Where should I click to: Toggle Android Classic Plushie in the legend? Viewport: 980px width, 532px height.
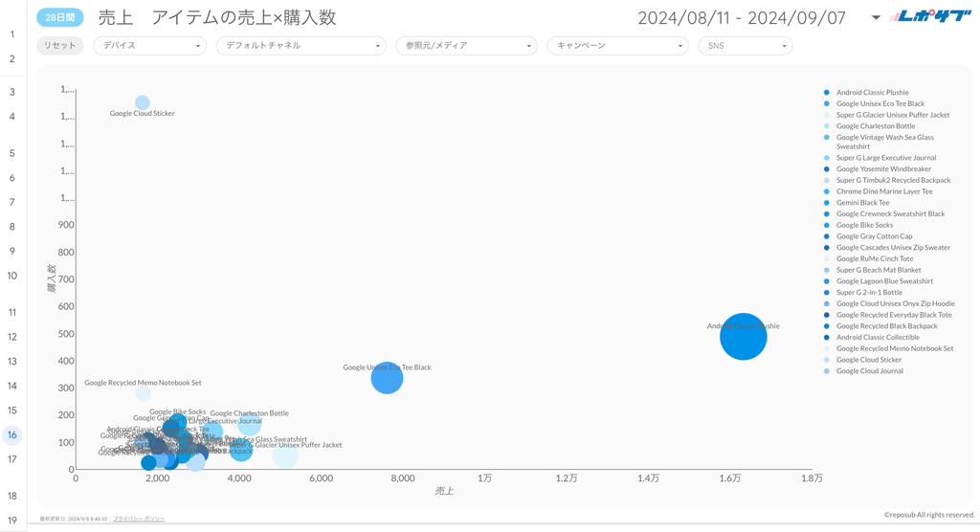pyautogui.click(x=872, y=93)
